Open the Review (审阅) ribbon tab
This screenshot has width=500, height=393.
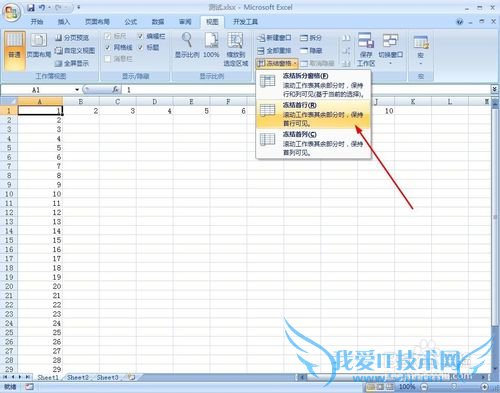185,22
